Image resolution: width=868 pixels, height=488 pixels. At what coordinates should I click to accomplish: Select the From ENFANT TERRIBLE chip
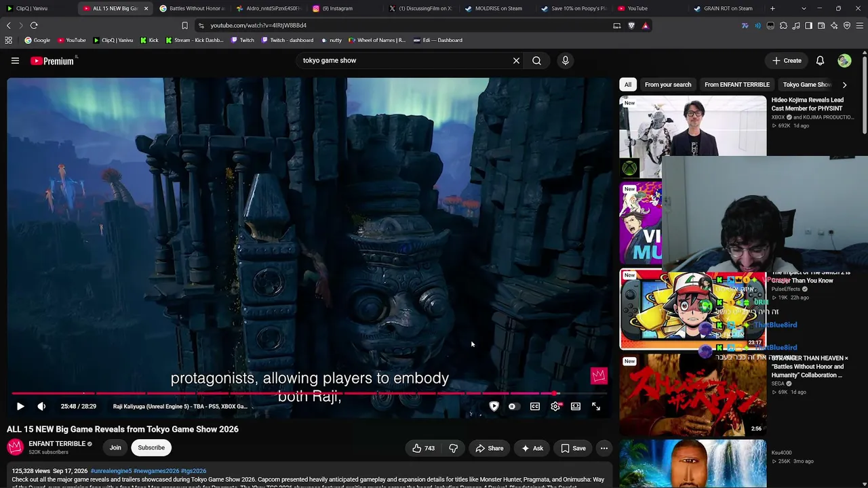pyautogui.click(x=736, y=85)
